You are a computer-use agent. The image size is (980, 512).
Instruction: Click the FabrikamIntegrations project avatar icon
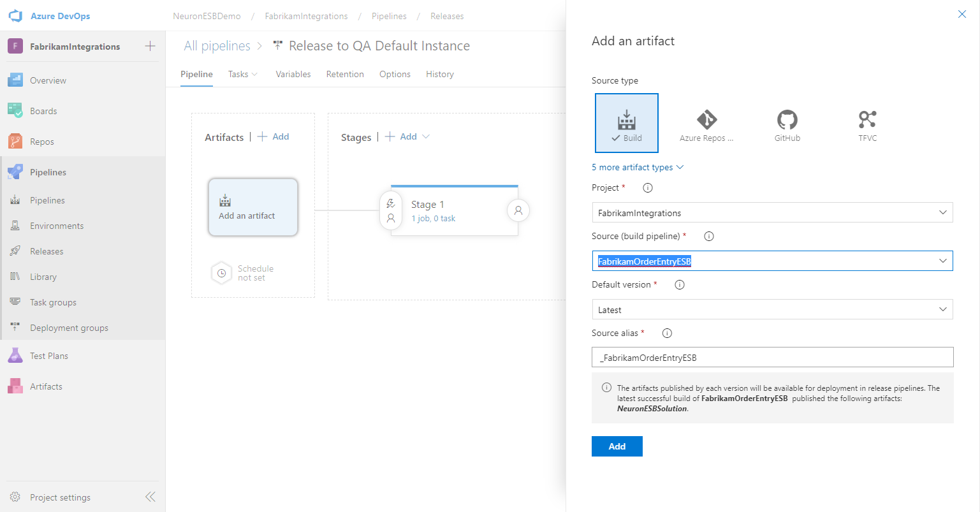[x=15, y=46]
